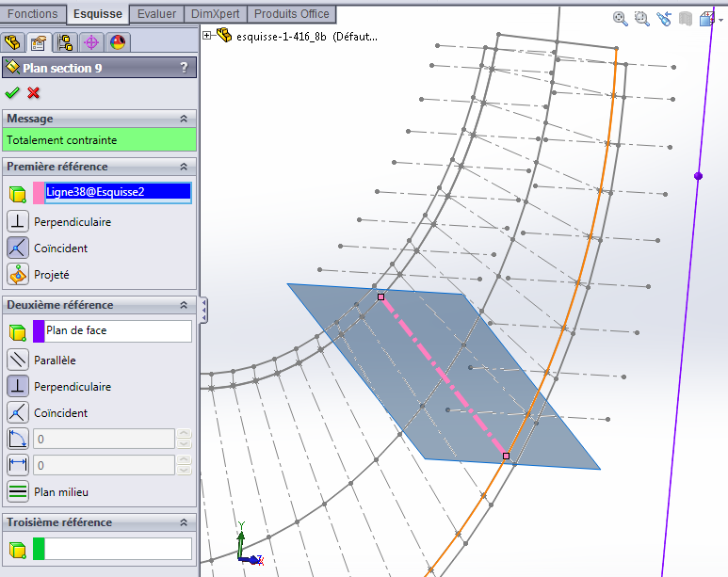
Task: Open the View Orientation cube icon
Action: pos(707,19)
